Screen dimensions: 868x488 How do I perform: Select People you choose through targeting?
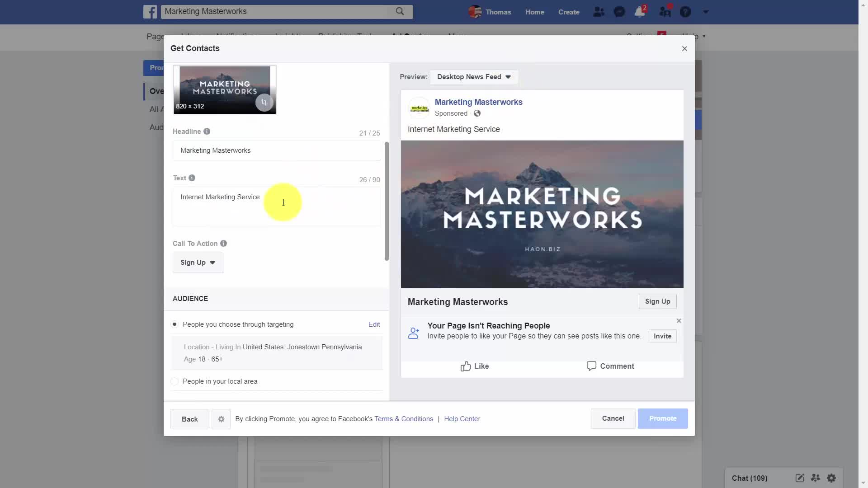coord(175,324)
